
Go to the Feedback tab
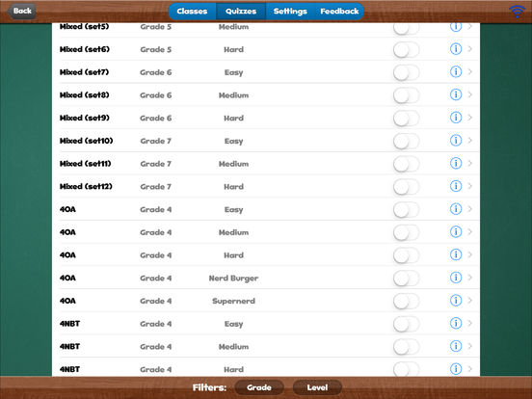pos(339,12)
